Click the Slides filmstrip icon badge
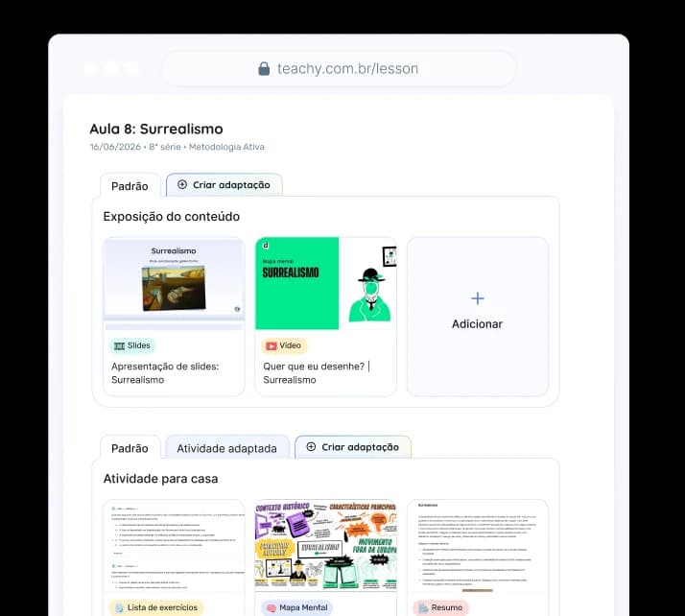 point(119,345)
